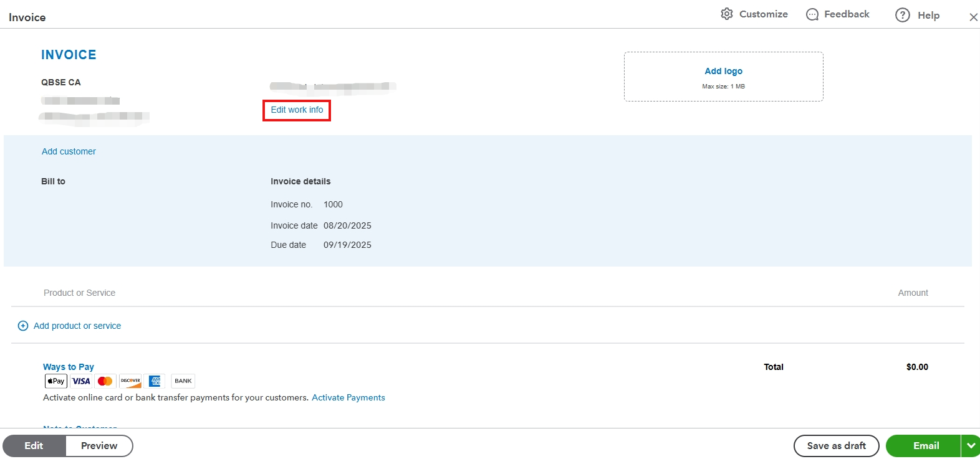Click the green Email button
Screen dimensions: 980x459
tap(925, 446)
